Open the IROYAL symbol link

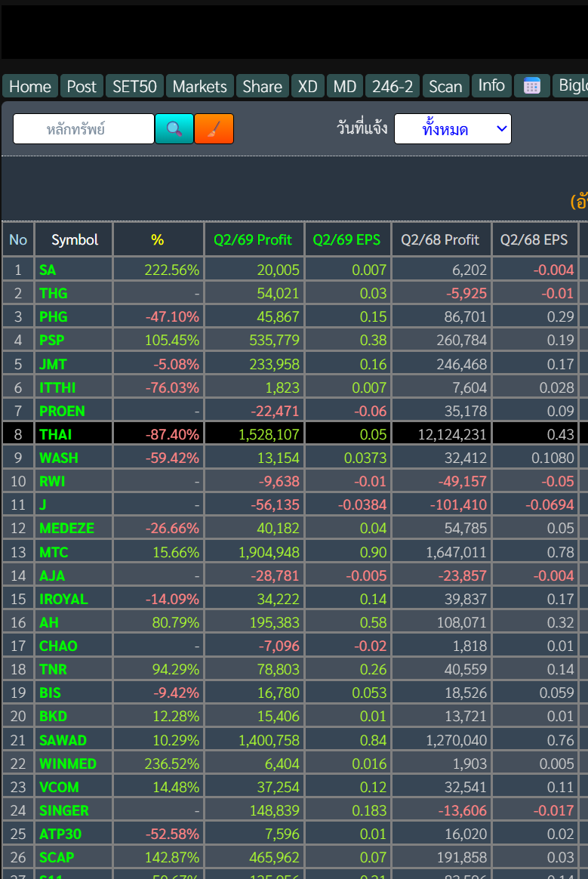(63, 600)
